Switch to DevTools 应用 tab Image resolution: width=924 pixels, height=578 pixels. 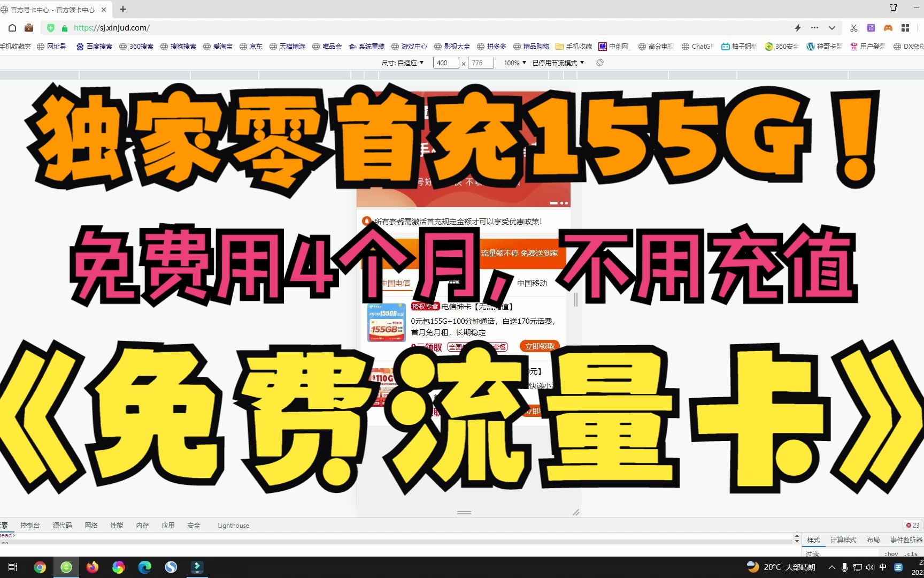(168, 526)
